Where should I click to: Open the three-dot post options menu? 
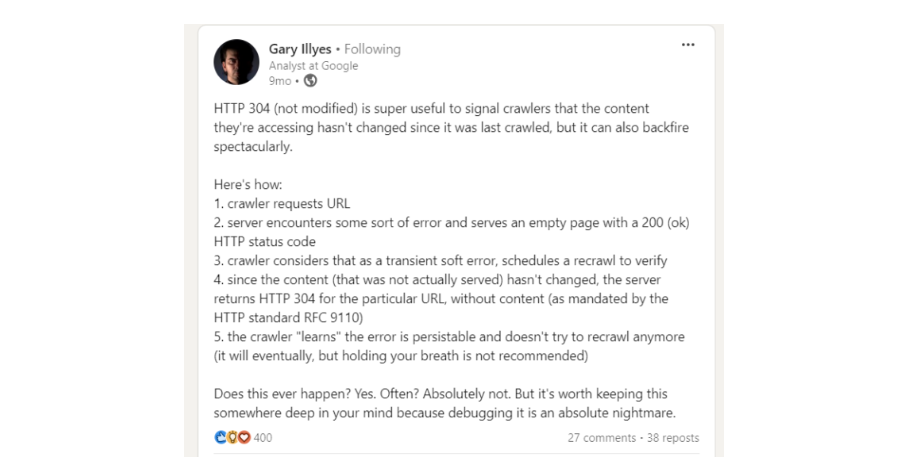coord(687,44)
